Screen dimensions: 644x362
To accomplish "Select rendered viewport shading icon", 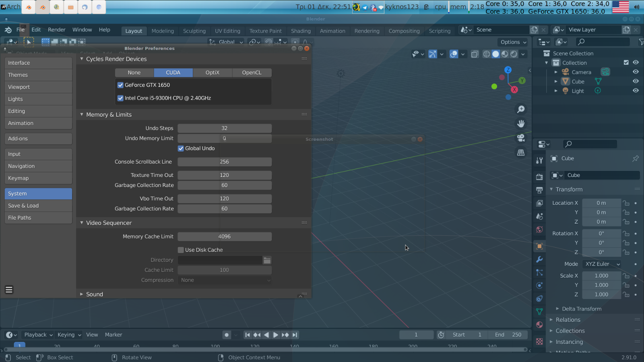I will tap(514, 54).
